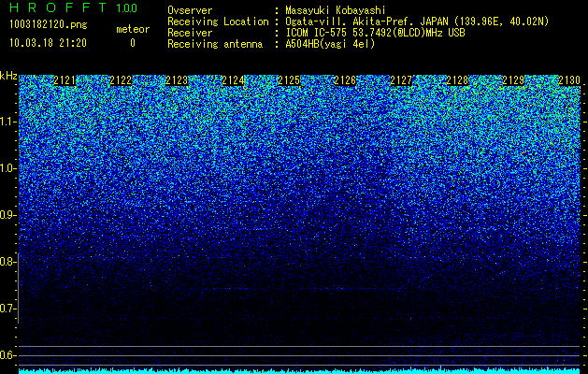This screenshot has height=374, width=588.
Task: Click frequency axis label 0.9
Action: click(7, 215)
